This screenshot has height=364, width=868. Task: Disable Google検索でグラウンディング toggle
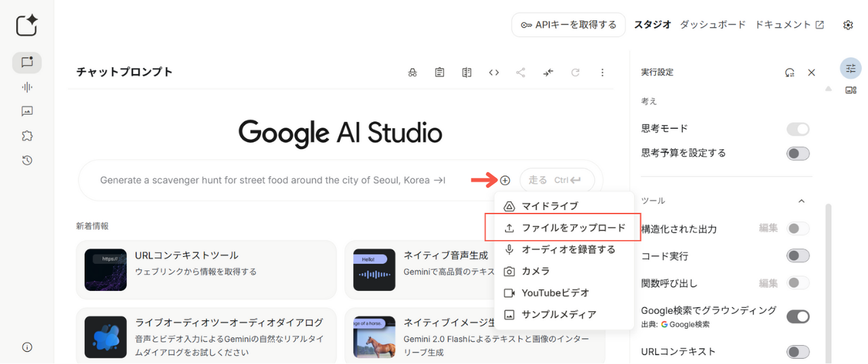(x=797, y=317)
